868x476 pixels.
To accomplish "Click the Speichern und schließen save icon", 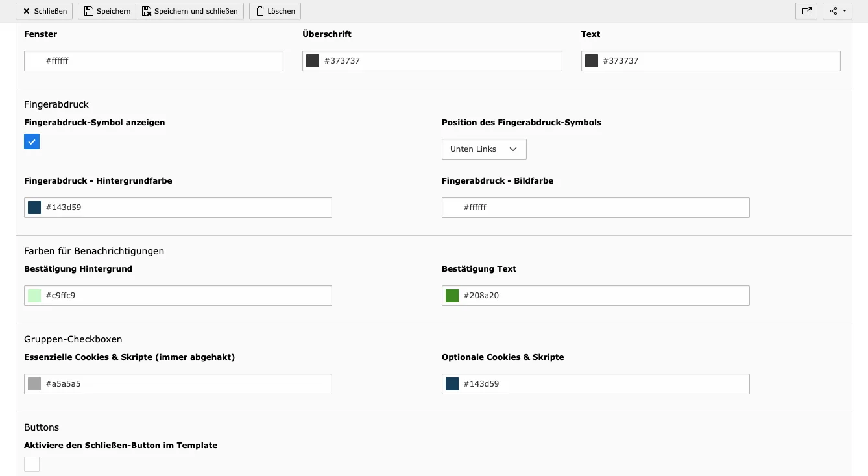I will point(146,11).
